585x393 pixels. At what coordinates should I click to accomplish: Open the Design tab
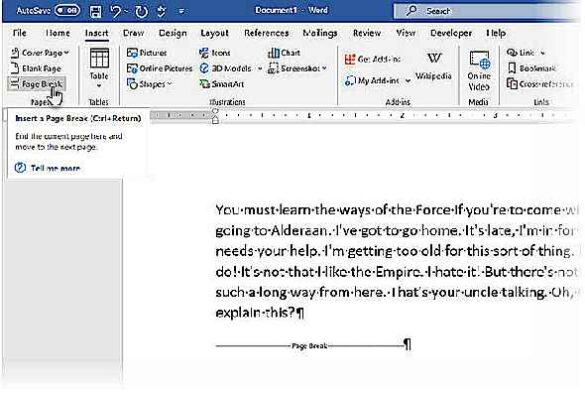pyautogui.click(x=172, y=33)
